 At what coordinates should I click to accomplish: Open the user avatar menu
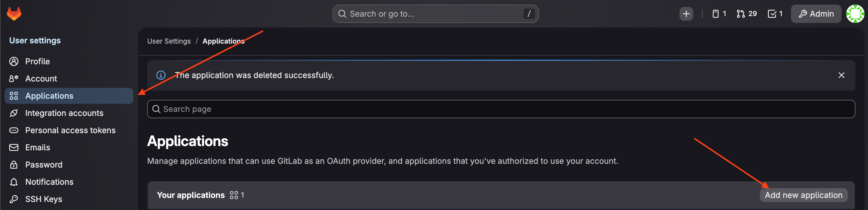855,14
